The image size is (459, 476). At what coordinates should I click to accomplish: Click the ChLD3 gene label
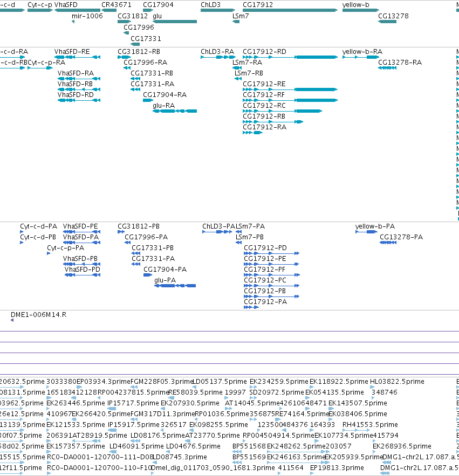click(210, 5)
